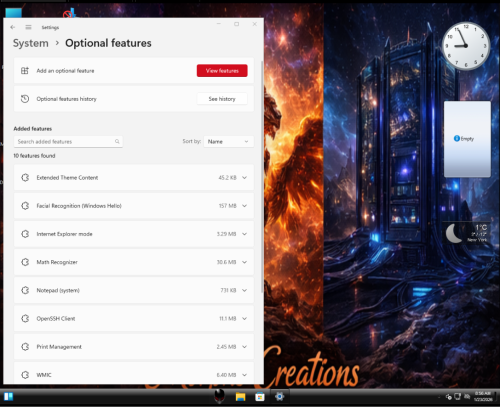This screenshot has height=407, width=500.
Task: Click the See history button
Action: tap(222, 99)
